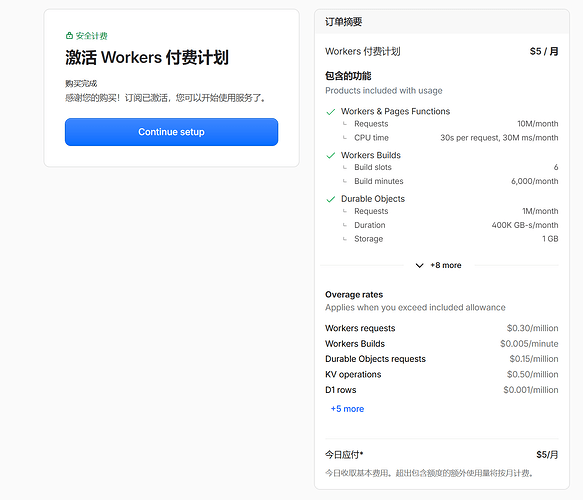This screenshot has width=583, height=500.
Task: Click the $0.001/million rate
Action: [531, 390]
